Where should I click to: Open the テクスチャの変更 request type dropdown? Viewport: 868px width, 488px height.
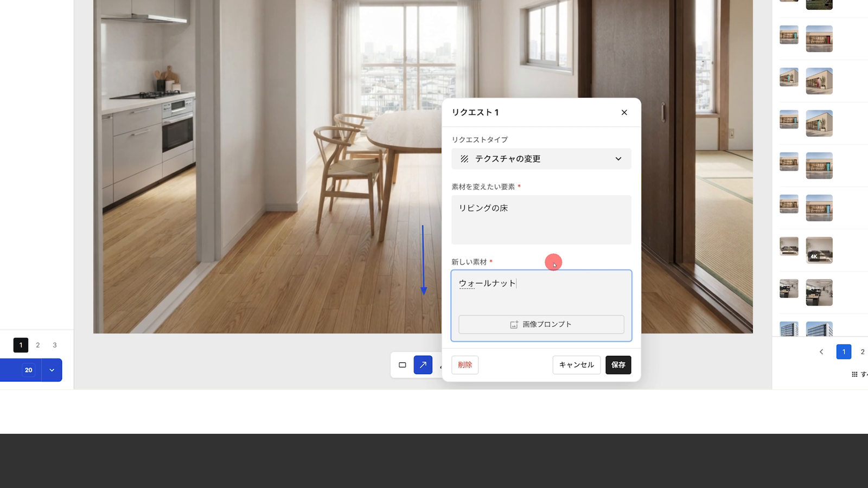[541, 159]
